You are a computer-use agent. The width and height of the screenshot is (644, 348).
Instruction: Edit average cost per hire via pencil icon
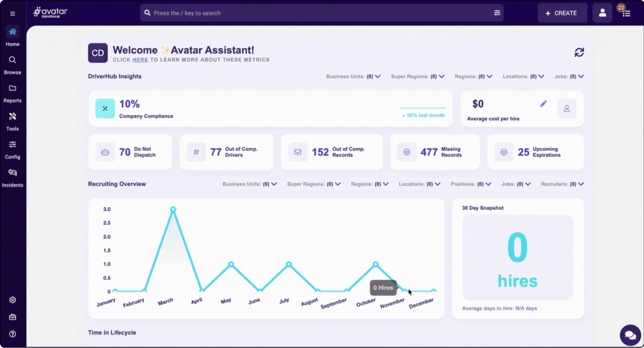[544, 104]
